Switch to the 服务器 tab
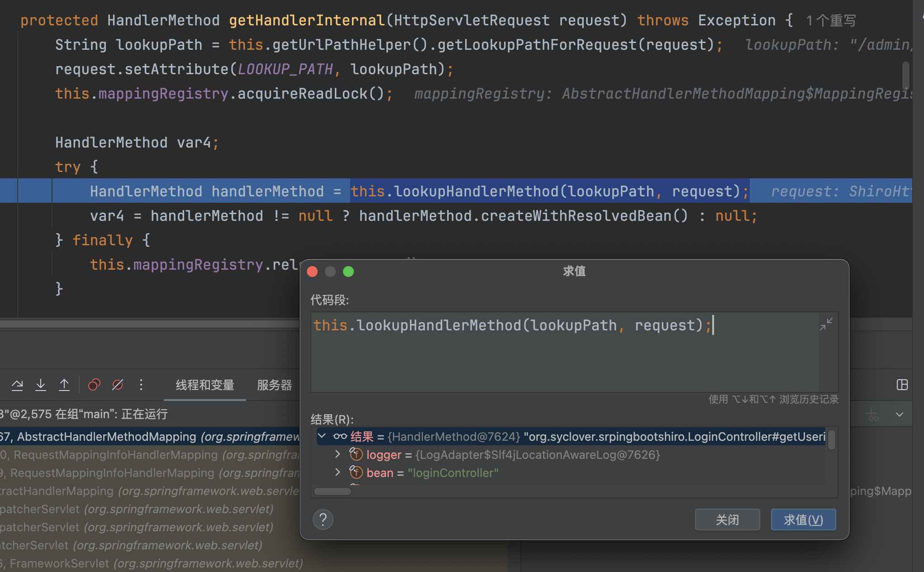924x572 pixels. [x=274, y=385]
